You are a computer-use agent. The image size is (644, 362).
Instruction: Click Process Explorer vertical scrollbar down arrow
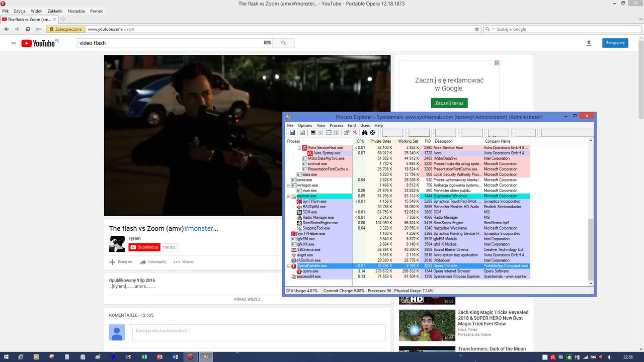591,284
